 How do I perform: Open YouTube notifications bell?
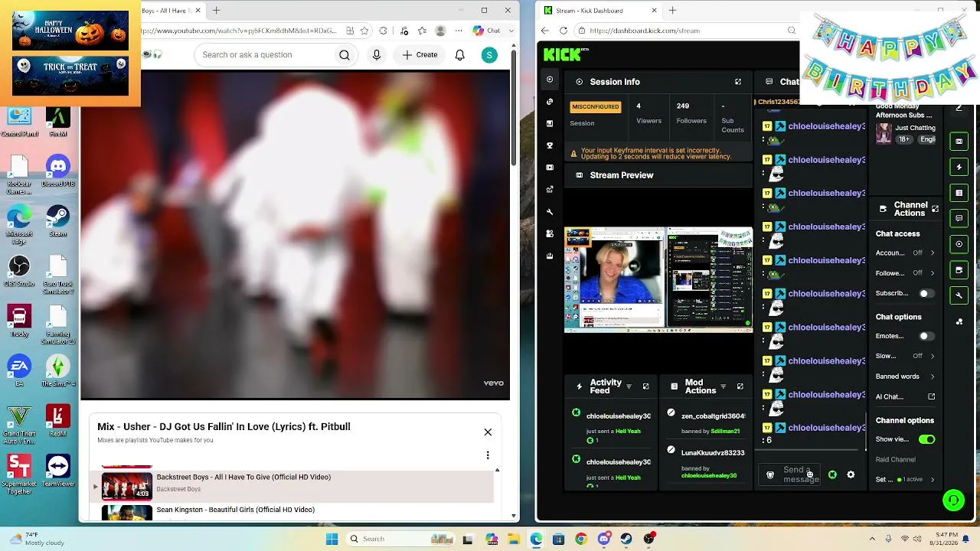459,55
